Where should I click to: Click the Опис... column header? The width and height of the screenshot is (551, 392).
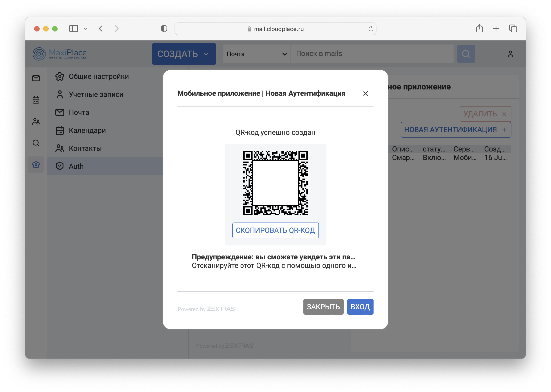[x=403, y=149]
